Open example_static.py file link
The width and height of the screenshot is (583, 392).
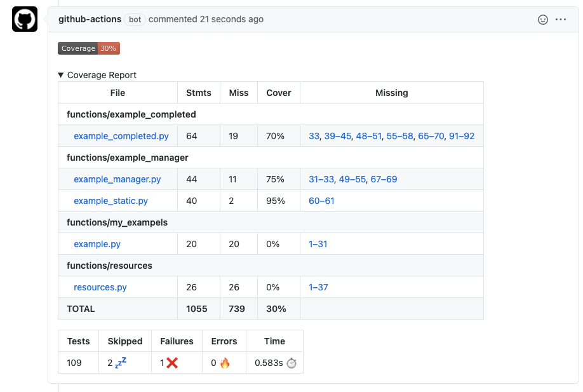pyautogui.click(x=111, y=201)
